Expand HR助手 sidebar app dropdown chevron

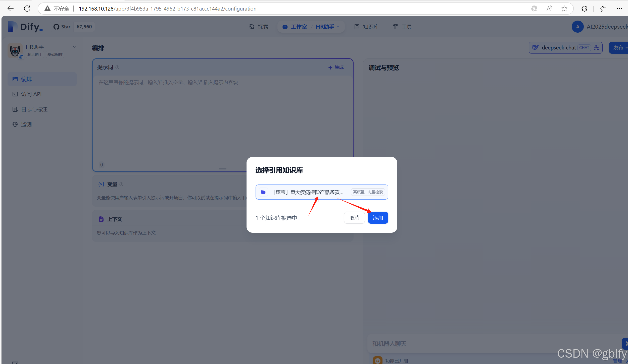click(74, 47)
